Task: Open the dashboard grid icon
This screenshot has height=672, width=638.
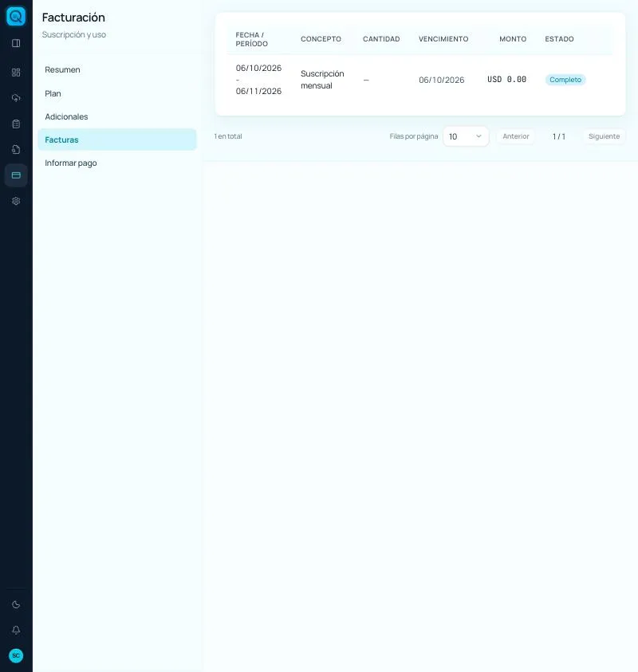Action: pyautogui.click(x=16, y=73)
